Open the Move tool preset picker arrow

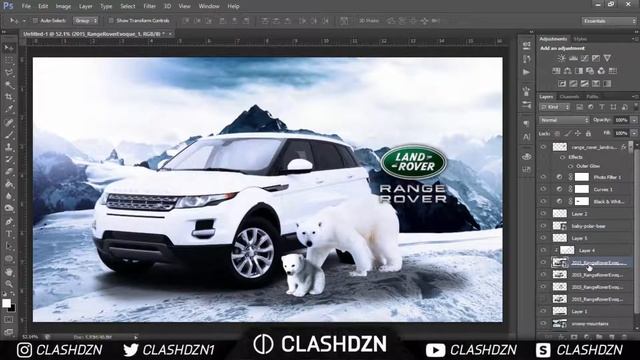tap(24, 20)
